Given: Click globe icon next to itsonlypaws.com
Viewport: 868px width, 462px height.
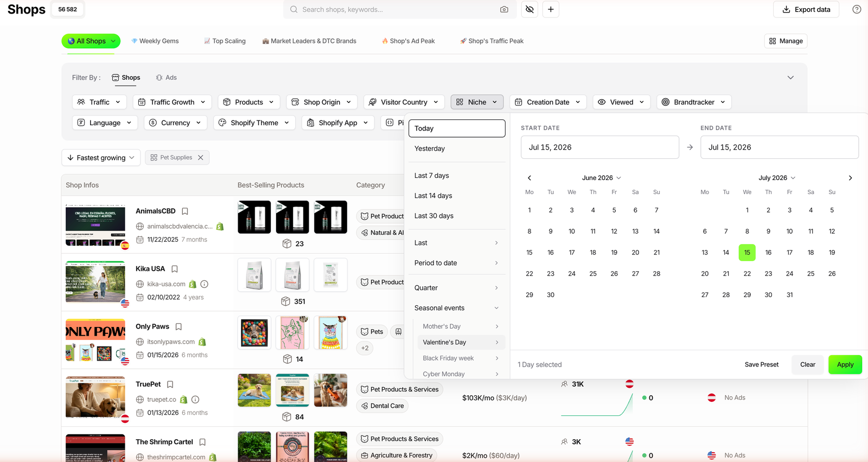Looking at the screenshot, I should coord(140,342).
